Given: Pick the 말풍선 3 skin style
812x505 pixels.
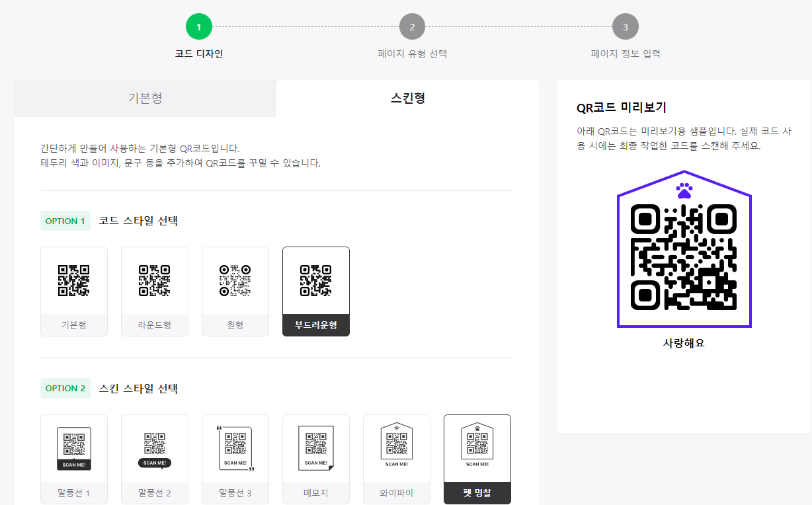Looking at the screenshot, I should point(235,459).
